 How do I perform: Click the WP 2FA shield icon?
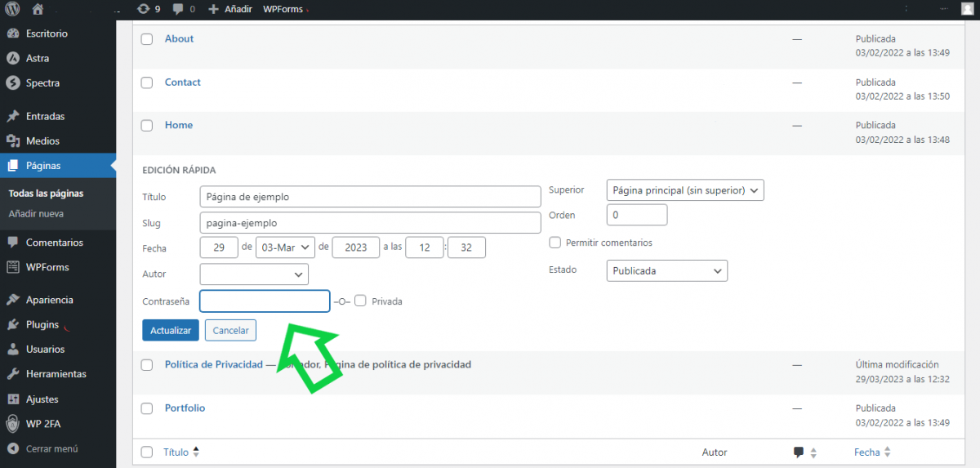tap(13, 424)
